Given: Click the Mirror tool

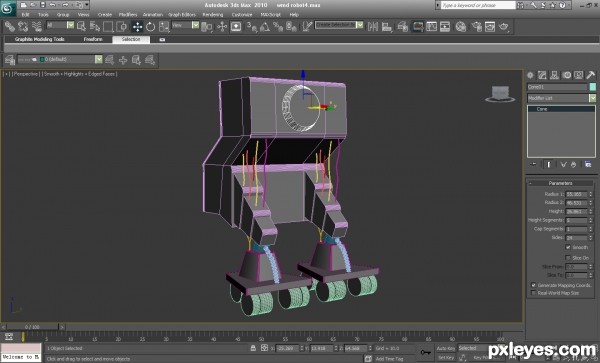Looking at the screenshot, I should tap(373, 26).
